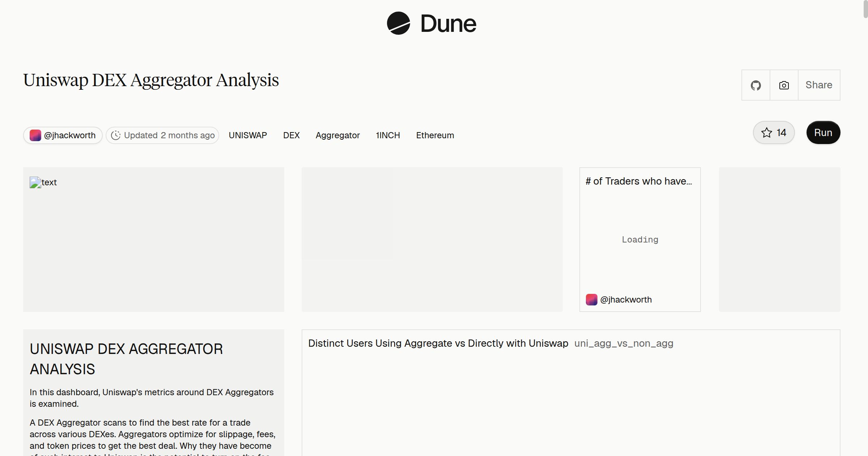Click the star icon next to 14
The height and width of the screenshot is (456, 868).
point(766,132)
